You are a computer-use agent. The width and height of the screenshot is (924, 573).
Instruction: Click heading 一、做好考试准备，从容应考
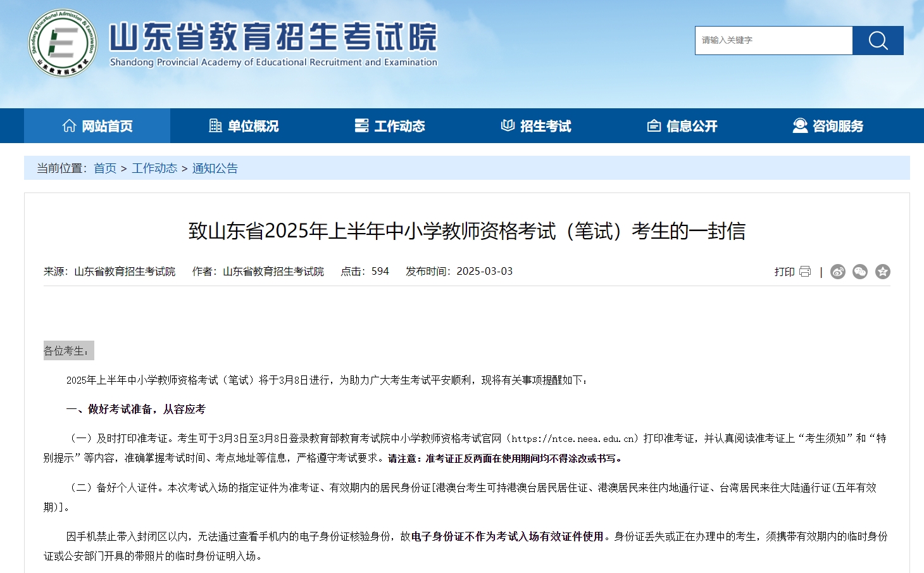136,409
